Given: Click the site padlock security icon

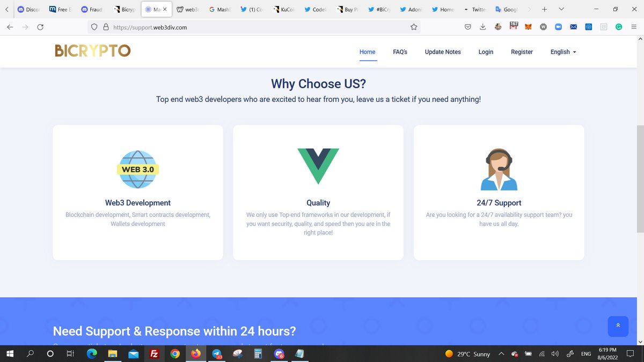Looking at the screenshot, I should coord(106,27).
